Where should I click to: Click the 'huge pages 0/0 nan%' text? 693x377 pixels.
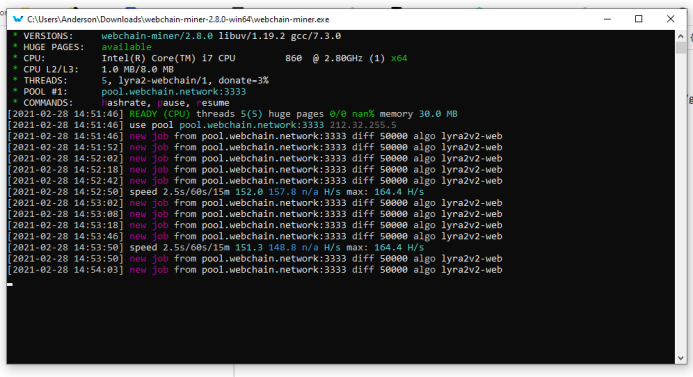click(x=321, y=114)
